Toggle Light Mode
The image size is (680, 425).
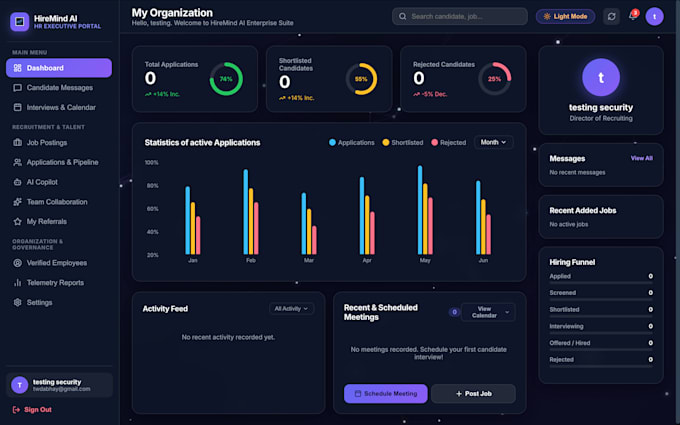pyautogui.click(x=565, y=16)
